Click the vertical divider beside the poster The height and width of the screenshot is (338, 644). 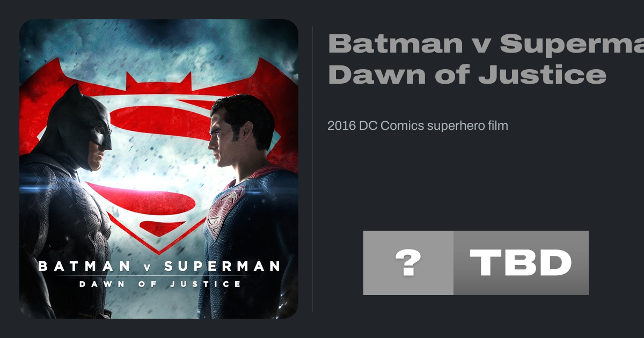(313, 169)
